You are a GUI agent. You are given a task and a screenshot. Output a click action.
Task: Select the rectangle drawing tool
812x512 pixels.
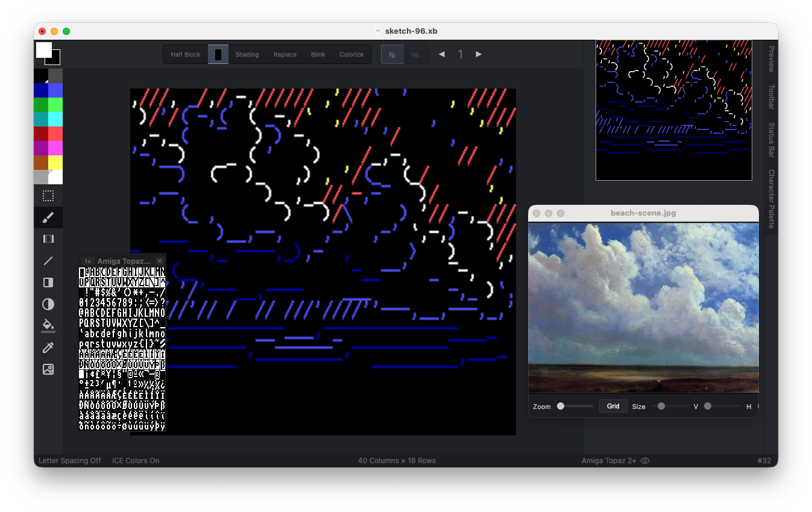(x=48, y=283)
